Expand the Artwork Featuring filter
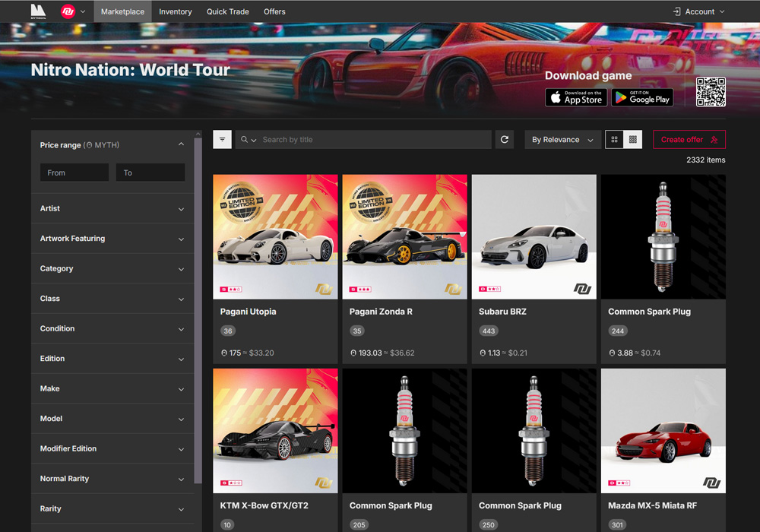760x532 pixels. [112, 239]
